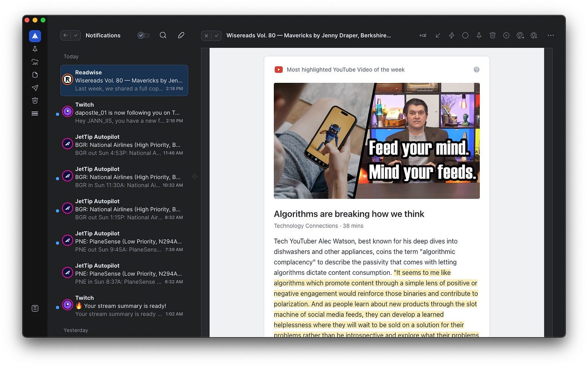Open search in message list header

point(163,35)
